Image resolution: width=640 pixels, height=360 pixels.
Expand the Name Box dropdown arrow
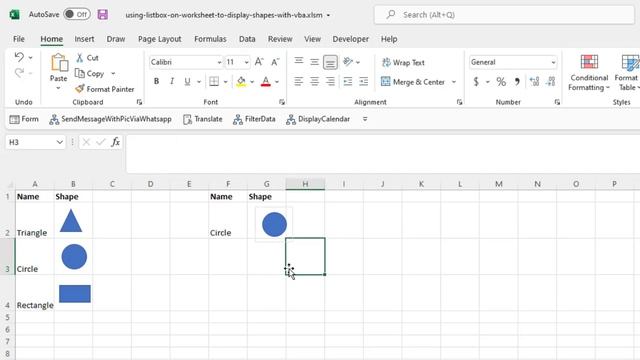tap(60, 142)
